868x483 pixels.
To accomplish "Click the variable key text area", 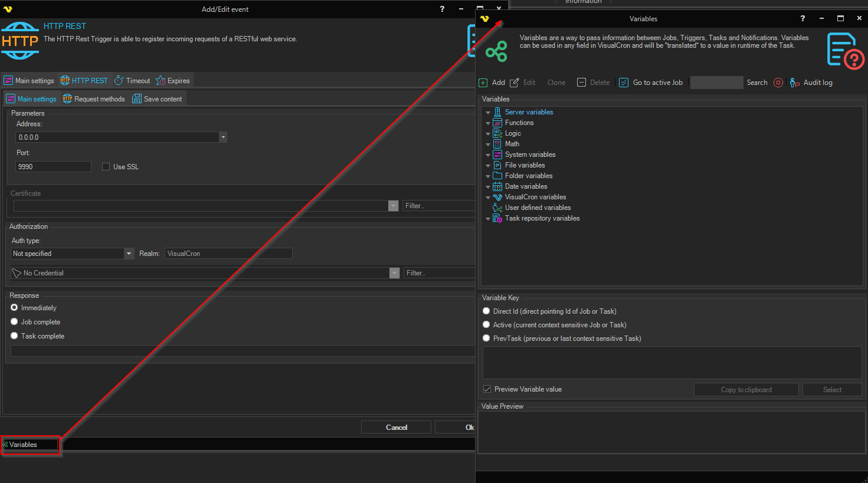I will (672, 363).
